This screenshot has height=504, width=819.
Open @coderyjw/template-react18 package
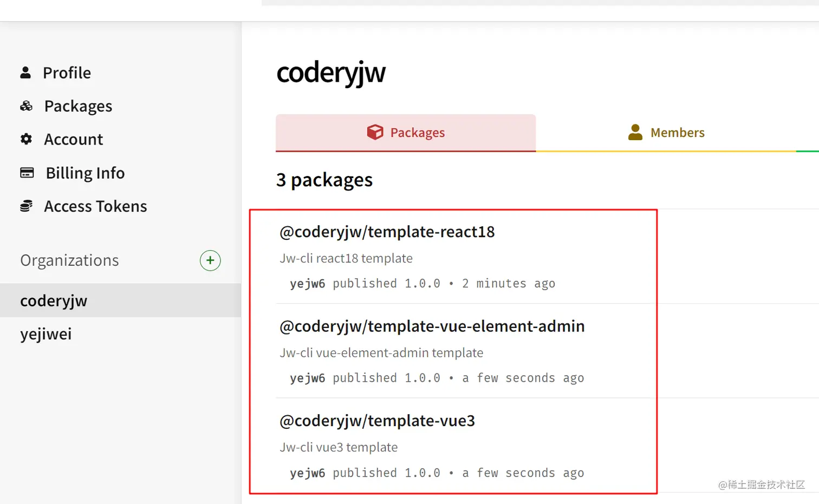pyautogui.click(x=387, y=232)
